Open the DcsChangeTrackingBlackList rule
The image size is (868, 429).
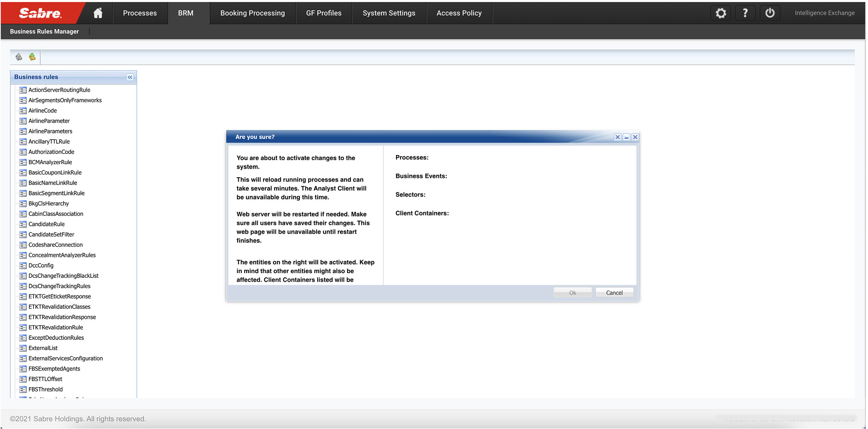tap(63, 276)
